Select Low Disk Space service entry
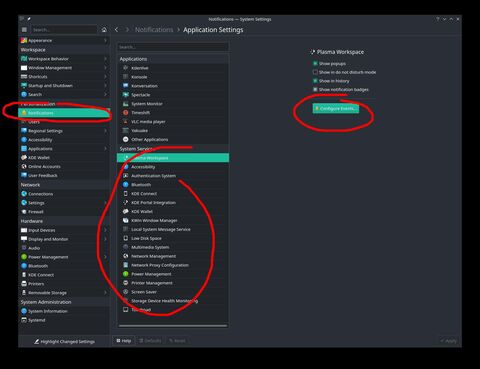 click(x=173, y=238)
